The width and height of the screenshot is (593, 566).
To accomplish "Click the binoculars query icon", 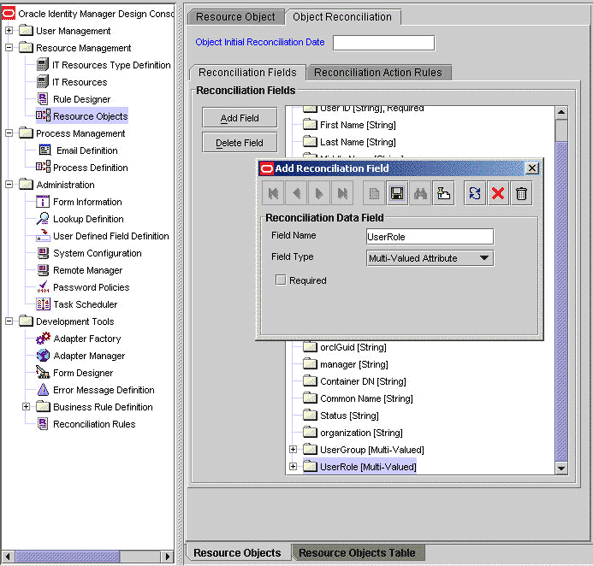I will pos(420,194).
